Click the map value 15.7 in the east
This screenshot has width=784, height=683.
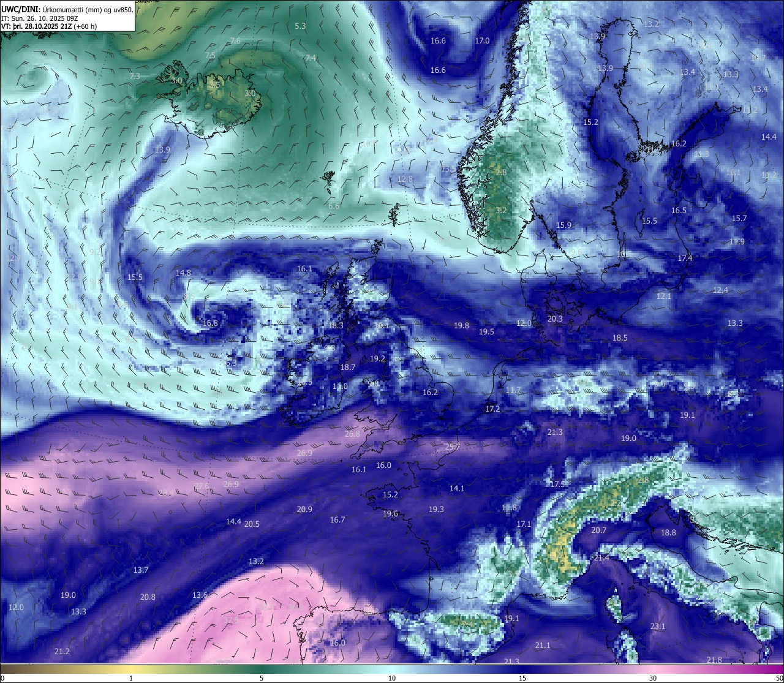(739, 218)
